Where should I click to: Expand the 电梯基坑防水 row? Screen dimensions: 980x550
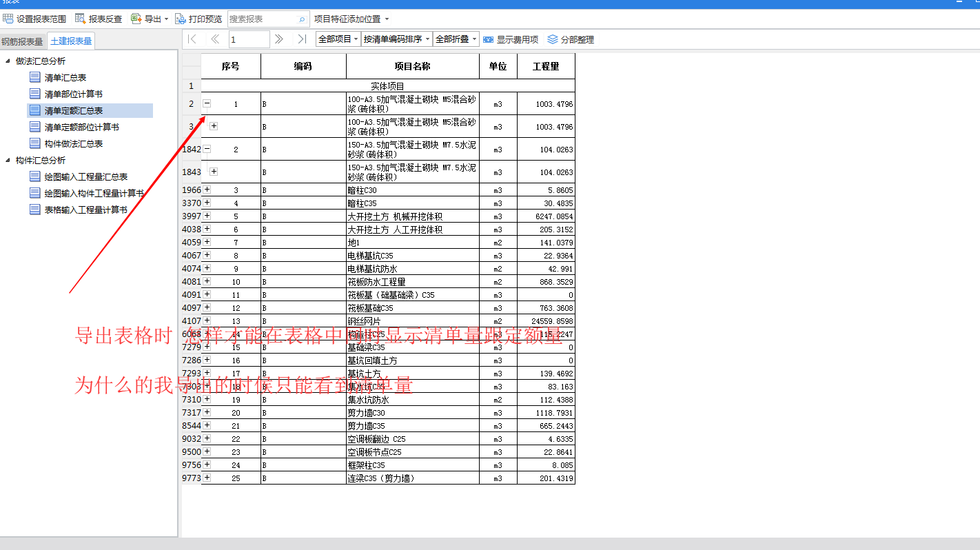point(207,268)
